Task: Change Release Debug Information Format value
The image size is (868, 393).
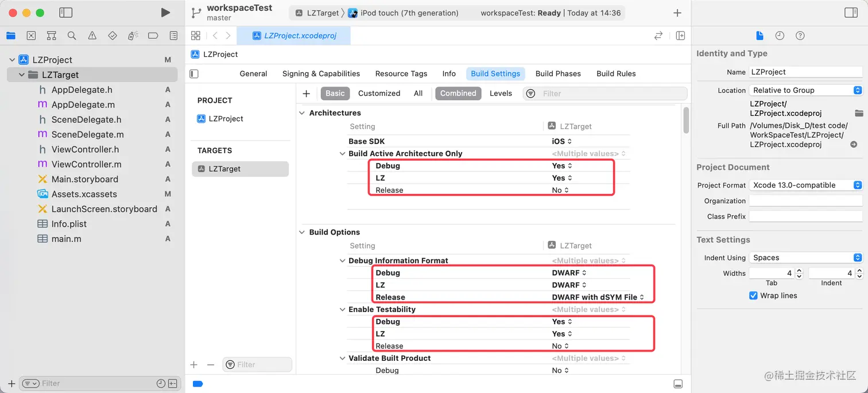Action: pos(598,297)
